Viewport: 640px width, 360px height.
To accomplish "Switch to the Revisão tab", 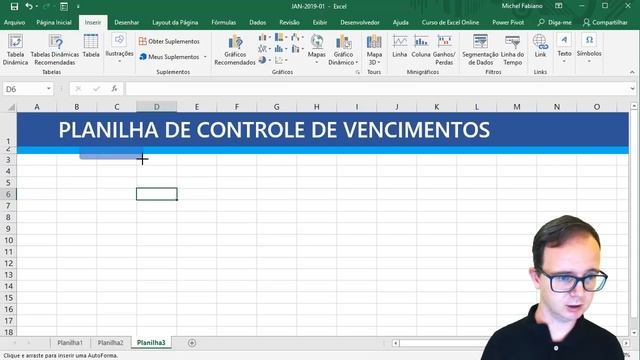I will [x=289, y=22].
